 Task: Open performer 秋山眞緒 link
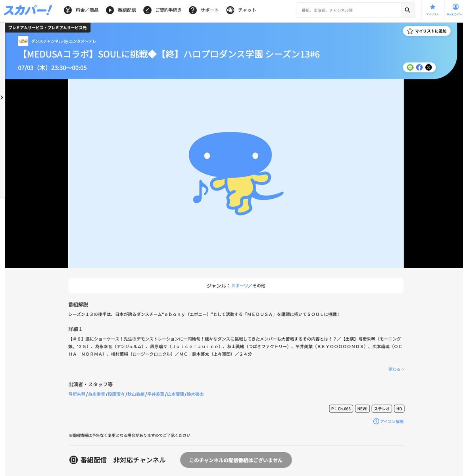coord(136,394)
